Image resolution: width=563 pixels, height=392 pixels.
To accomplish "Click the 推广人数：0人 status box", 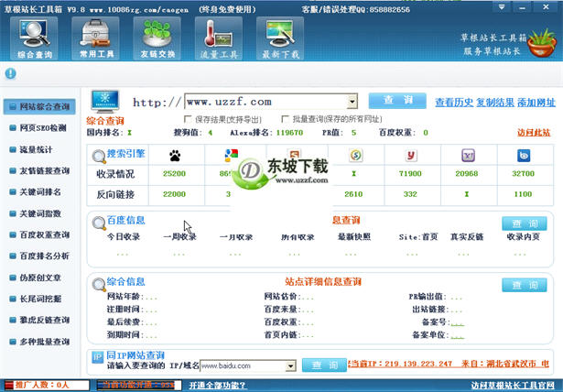I will click(x=47, y=386).
